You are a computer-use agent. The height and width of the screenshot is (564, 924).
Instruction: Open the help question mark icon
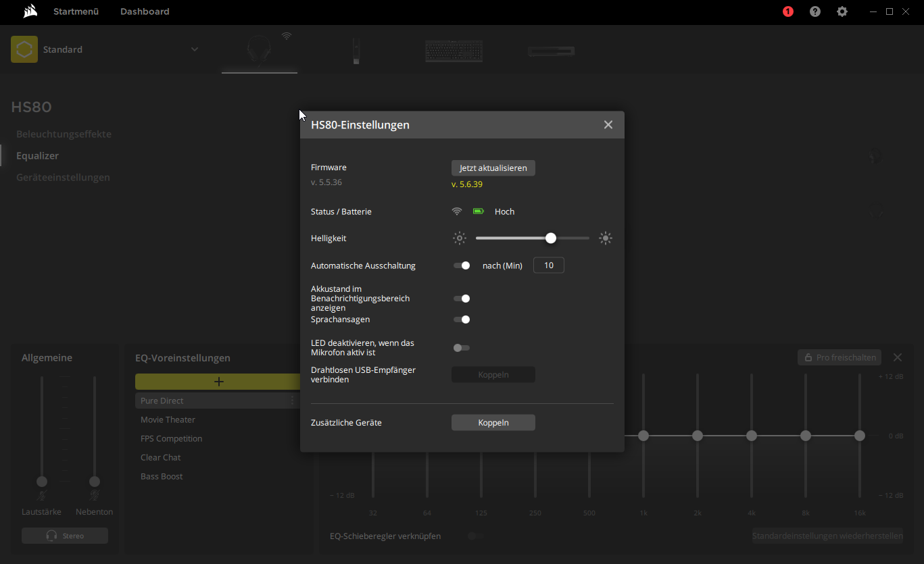point(815,11)
